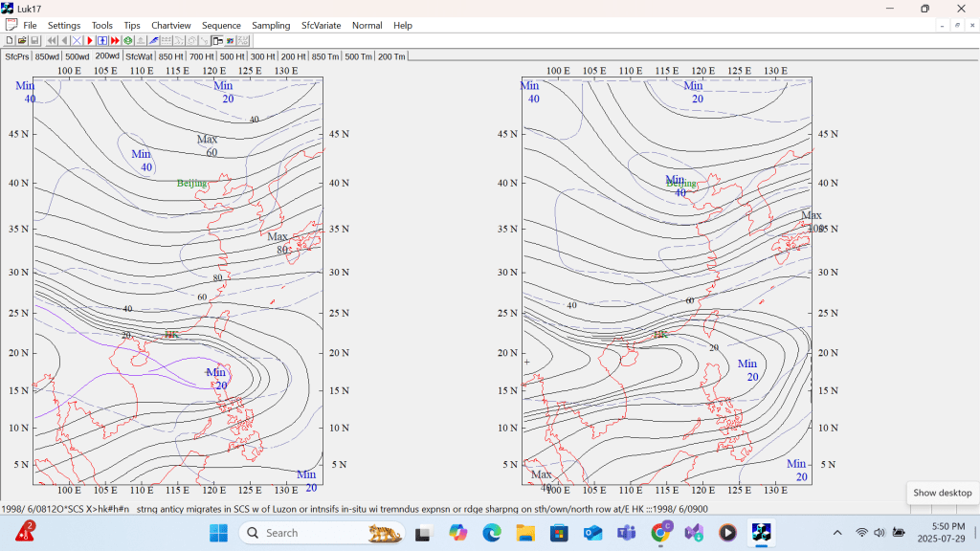Click the multicolor map toolbar icon
The width and height of the screenshot is (980, 551).
pyautogui.click(x=230, y=41)
